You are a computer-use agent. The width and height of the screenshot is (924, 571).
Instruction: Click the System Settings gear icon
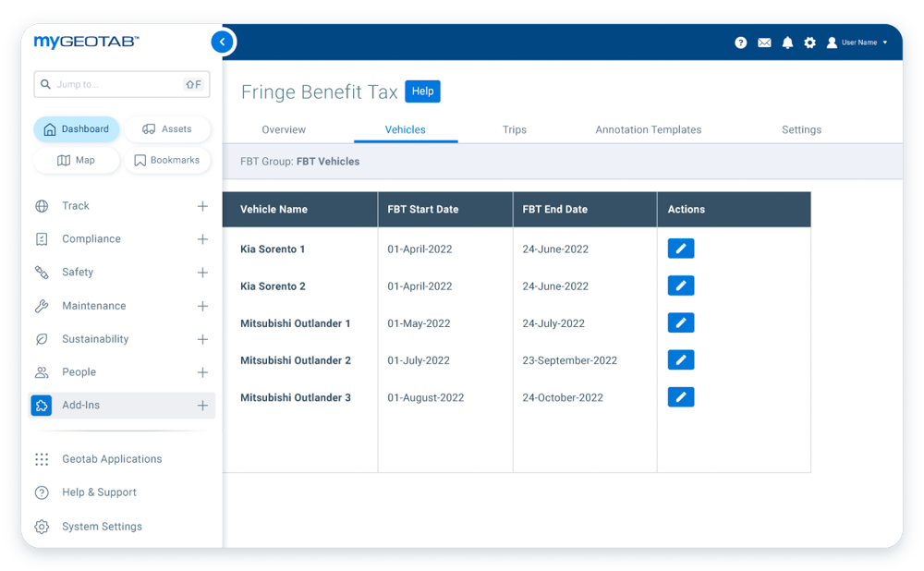pos(42,527)
